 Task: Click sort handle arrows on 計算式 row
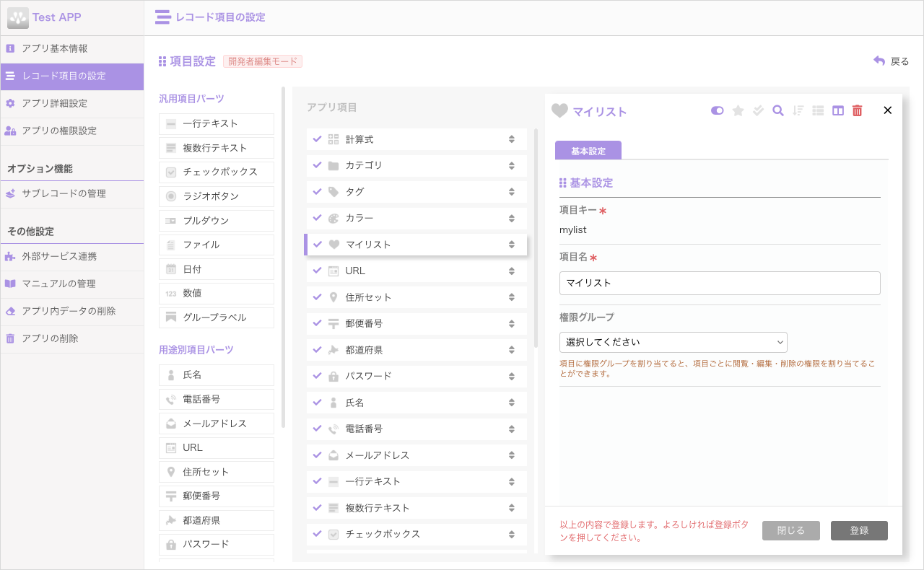(512, 139)
